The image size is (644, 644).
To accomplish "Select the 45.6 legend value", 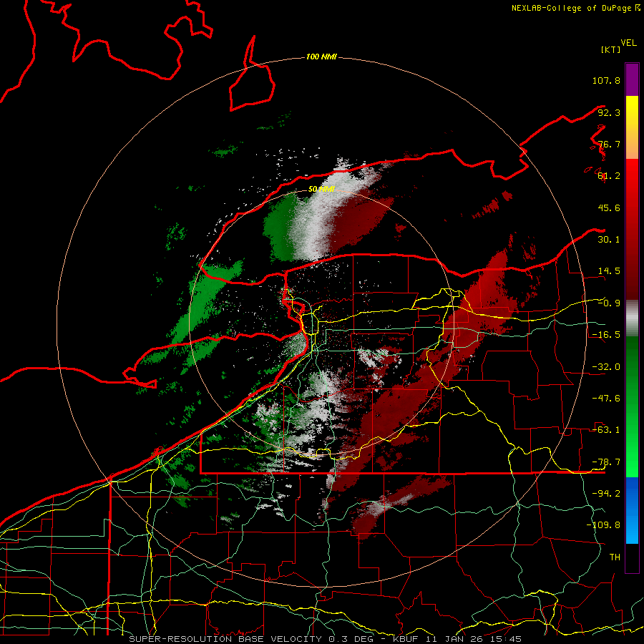I will tap(609, 208).
